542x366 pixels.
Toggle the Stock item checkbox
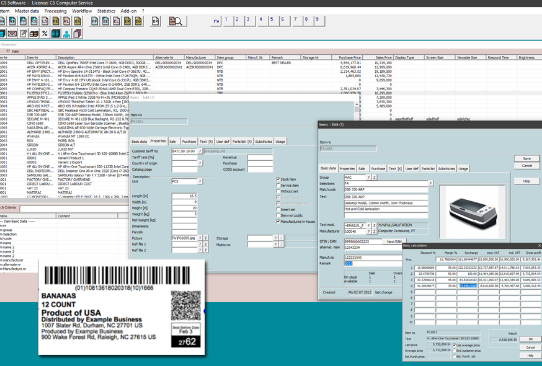click(x=278, y=179)
